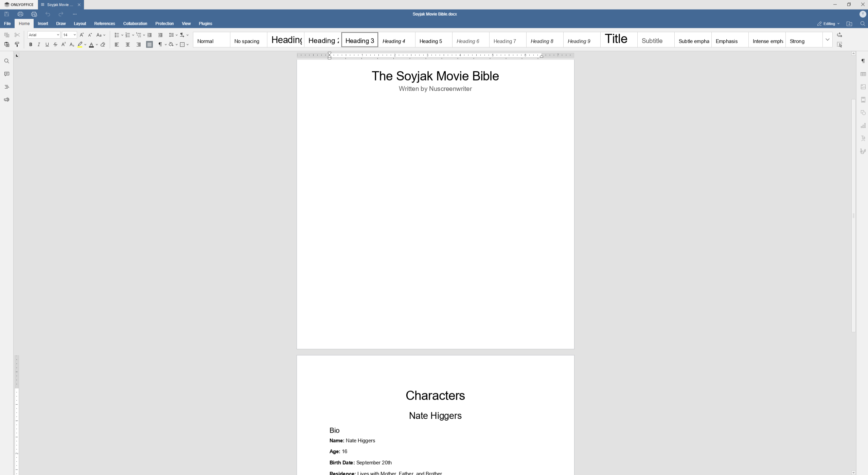Apply the Heading 5 style

(x=433, y=40)
